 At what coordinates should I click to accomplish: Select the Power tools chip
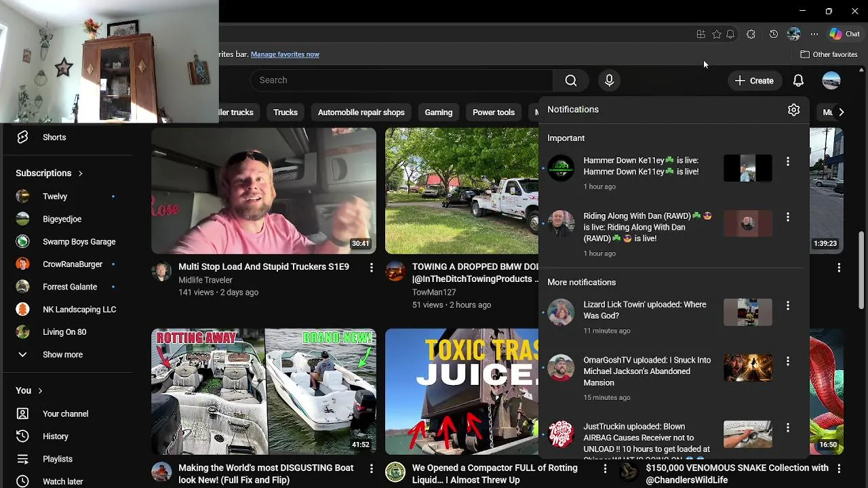[494, 113]
